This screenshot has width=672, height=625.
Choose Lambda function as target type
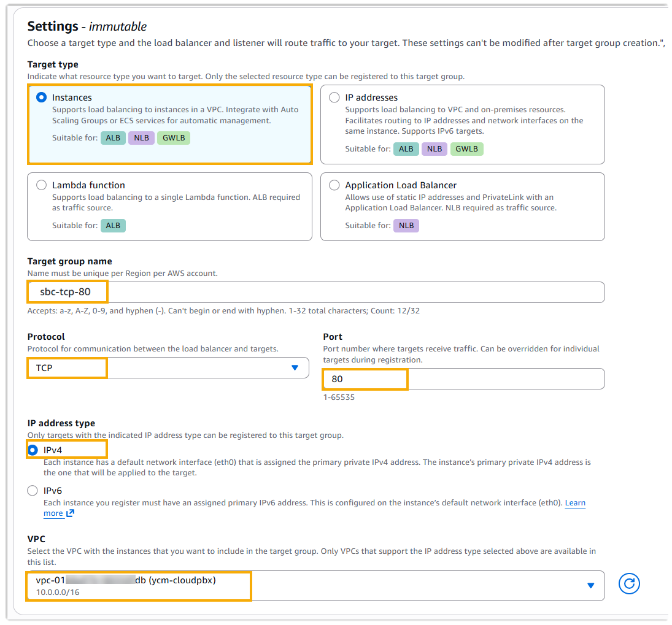click(x=42, y=185)
